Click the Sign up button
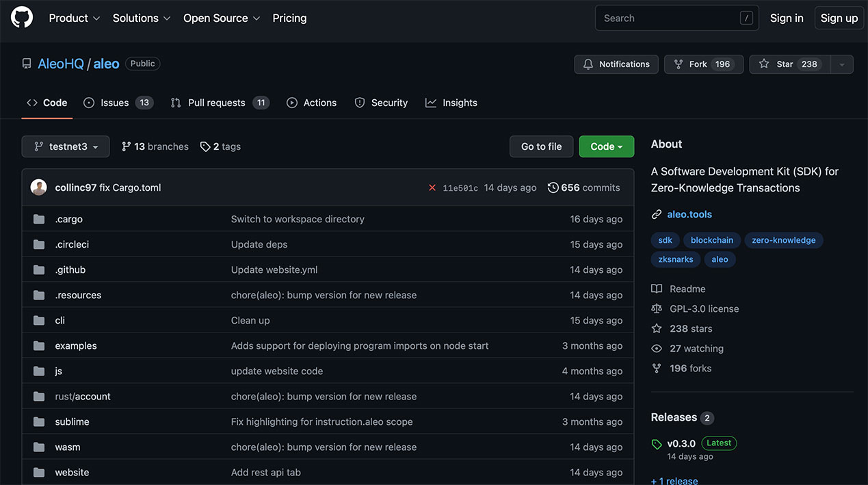The height and width of the screenshot is (485, 868). [839, 18]
